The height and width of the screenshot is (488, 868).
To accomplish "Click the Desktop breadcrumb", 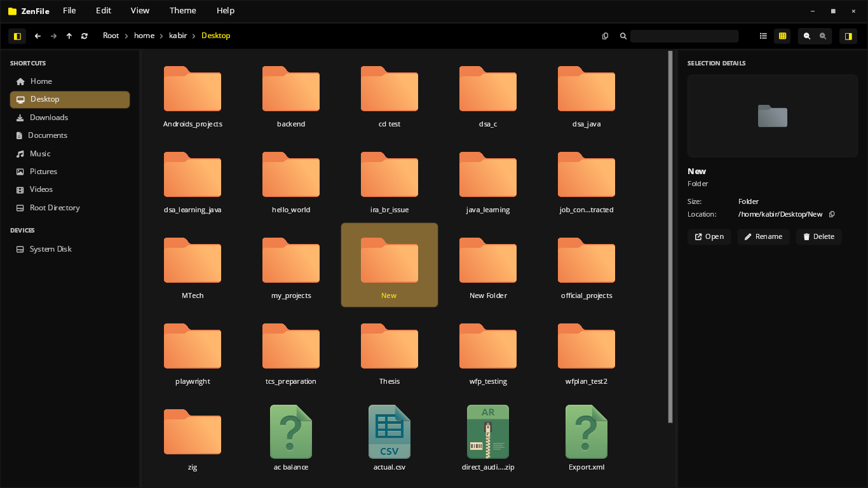I will (216, 36).
